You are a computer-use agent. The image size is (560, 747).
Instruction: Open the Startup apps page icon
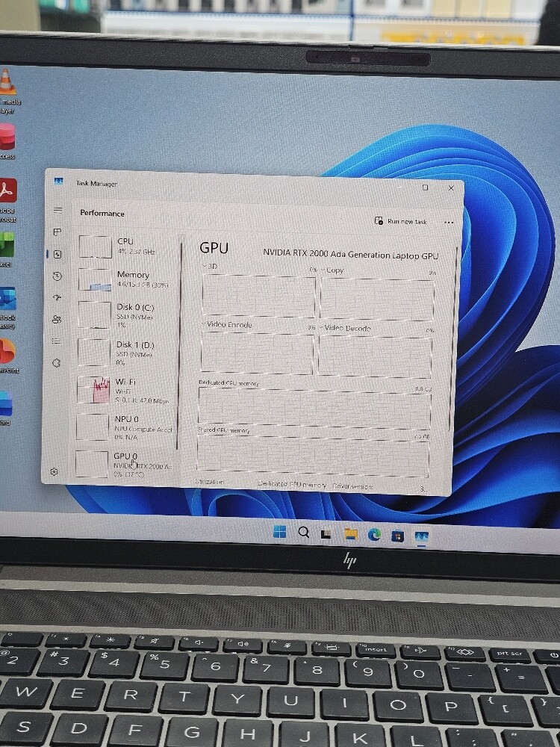pos(57,298)
